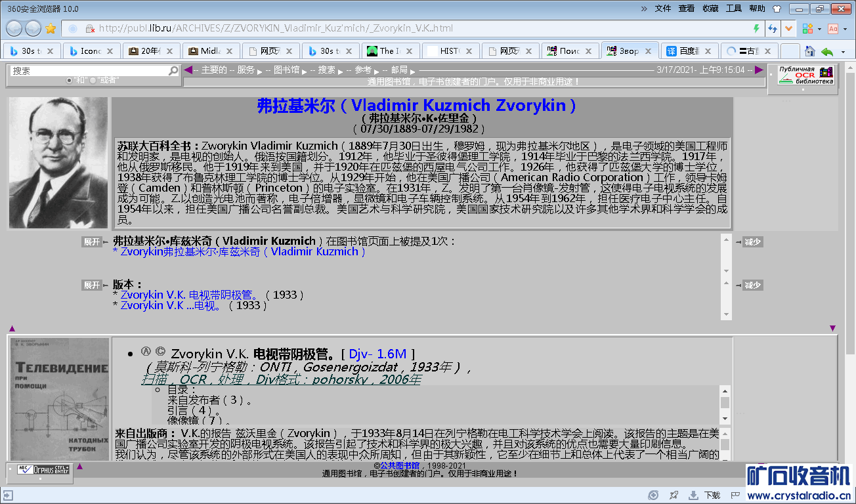The height and width of the screenshot is (504, 856).
Task: Click the Zvorykin portrait photo
Action: [58, 163]
